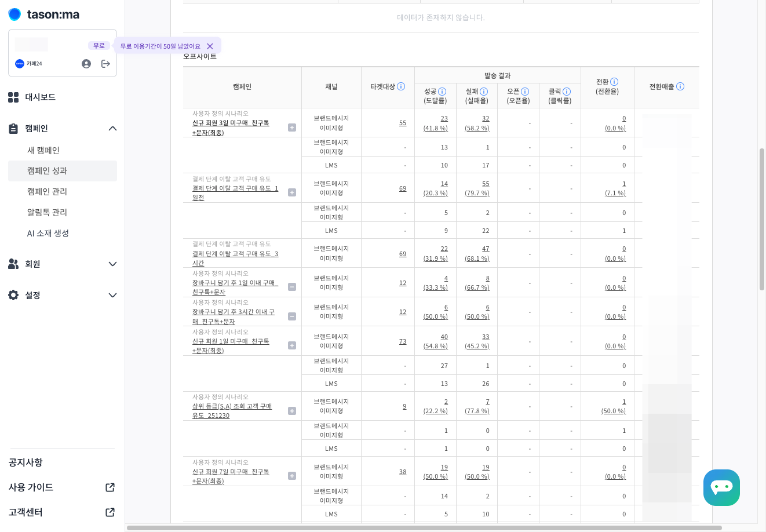Open campaign link 결제 단계 이탈 고객 구매 유도_3시간
Image resolution: width=766 pixels, height=532 pixels.
(235, 258)
